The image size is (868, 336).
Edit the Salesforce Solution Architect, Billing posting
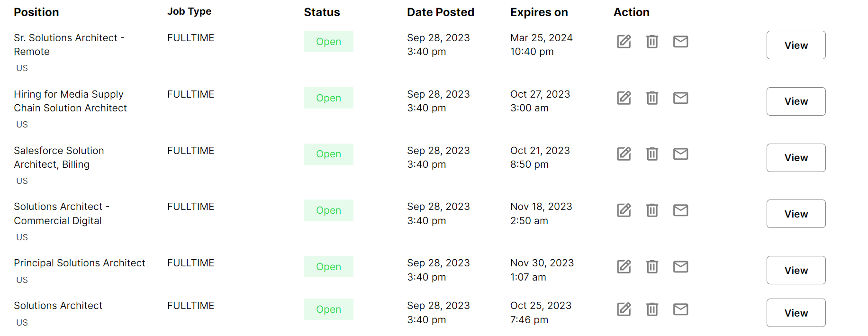(624, 154)
